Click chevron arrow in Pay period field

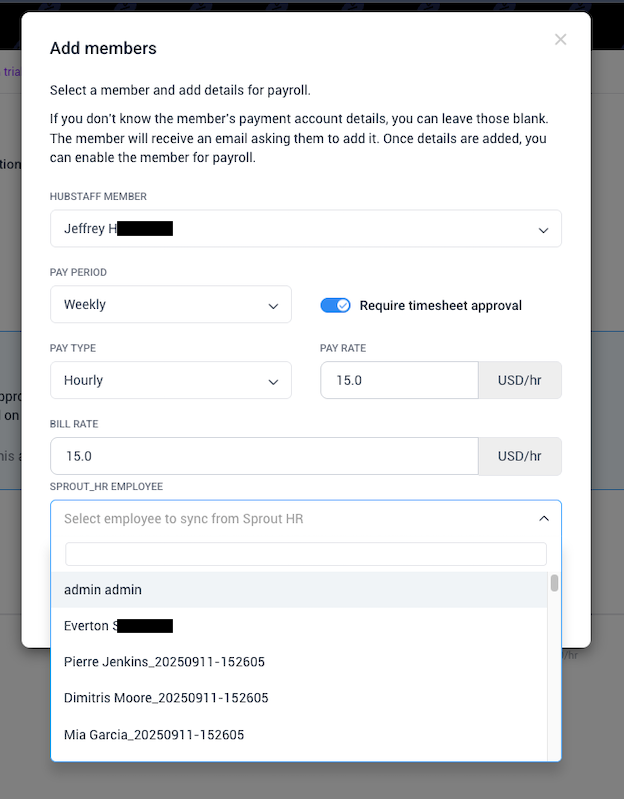(273, 306)
